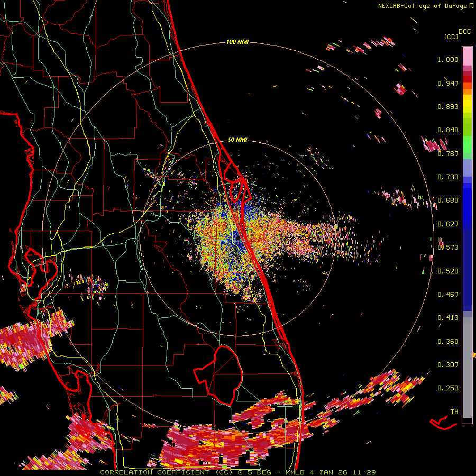The height and width of the screenshot is (476, 476).
Task: Click the 50 NMI range ring label
Action: [x=237, y=140]
